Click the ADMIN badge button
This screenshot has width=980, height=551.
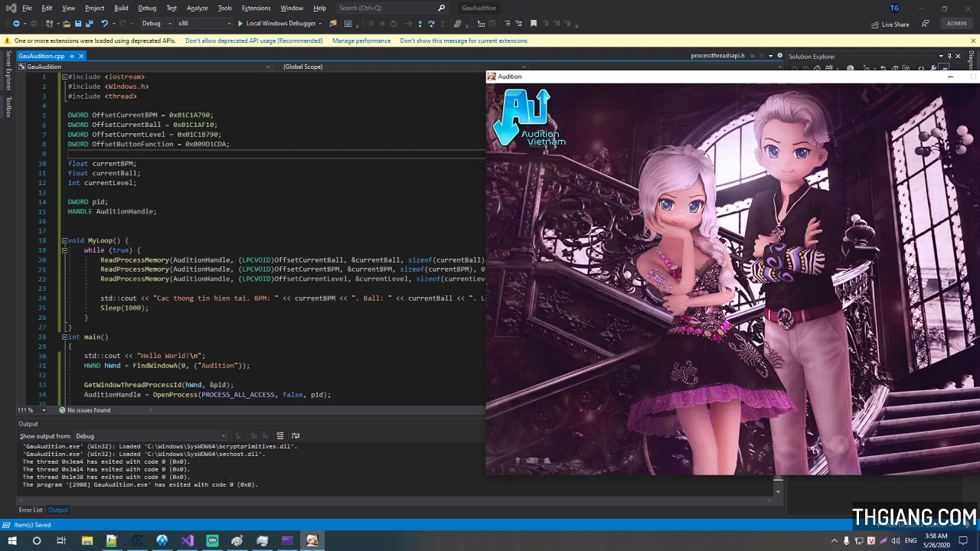tap(956, 24)
